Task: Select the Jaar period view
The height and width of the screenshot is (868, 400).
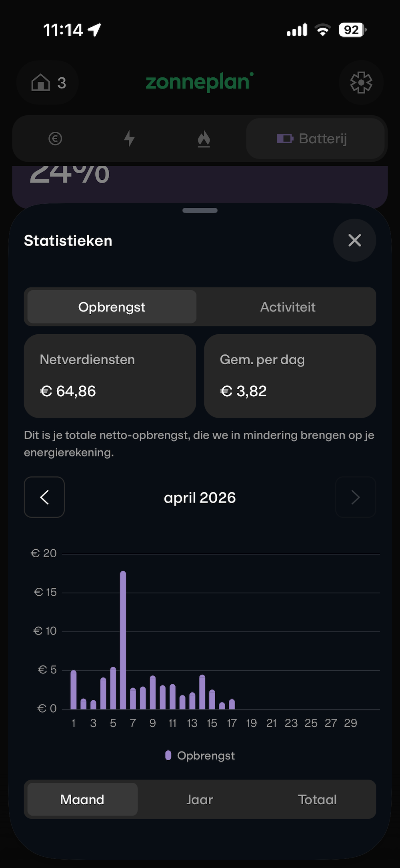Action: (200, 800)
